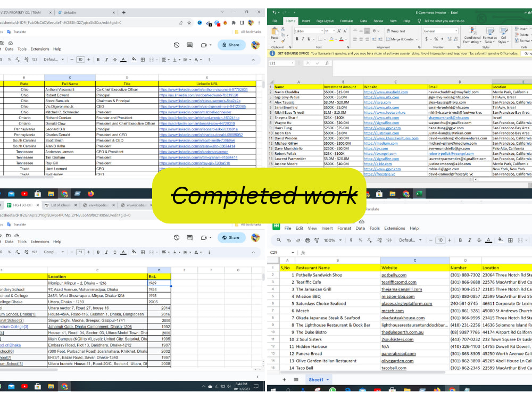532x399 pixels.
Task: Click the Fill color bucket in Sheets
Action: (x=500, y=240)
